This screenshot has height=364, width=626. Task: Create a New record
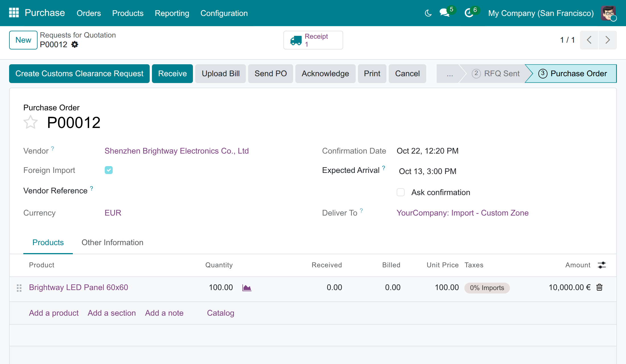(23, 40)
